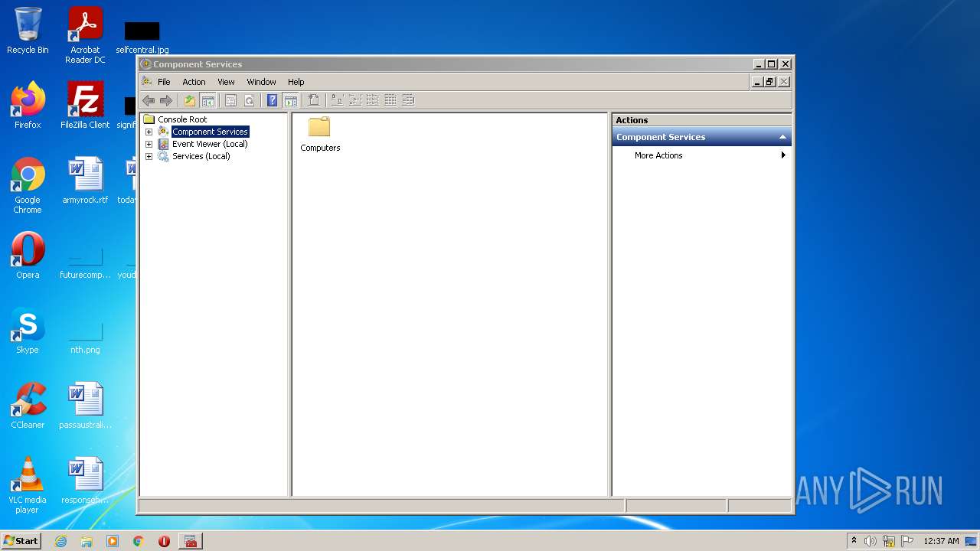Restore the inner console child window
The width and height of the screenshot is (980, 551).
770,82
